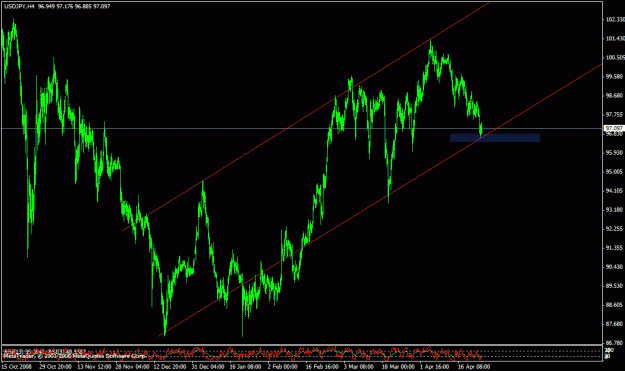
Task: Click the 97.755 price scale label
Action: click(x=614, y=115)
